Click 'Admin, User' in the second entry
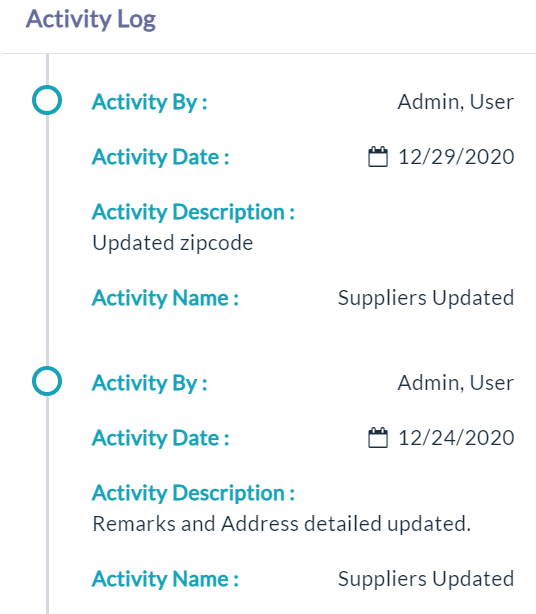 (456, 383)
